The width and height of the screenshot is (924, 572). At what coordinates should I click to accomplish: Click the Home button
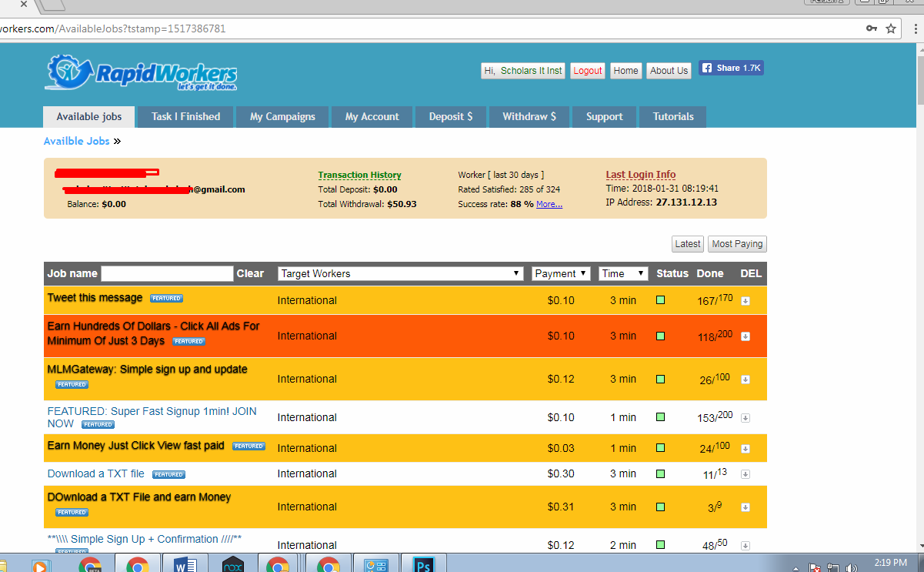coord(625,71)
